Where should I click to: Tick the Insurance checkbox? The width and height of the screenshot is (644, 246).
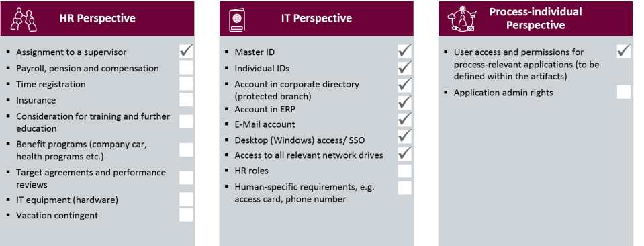coord(186,99)
